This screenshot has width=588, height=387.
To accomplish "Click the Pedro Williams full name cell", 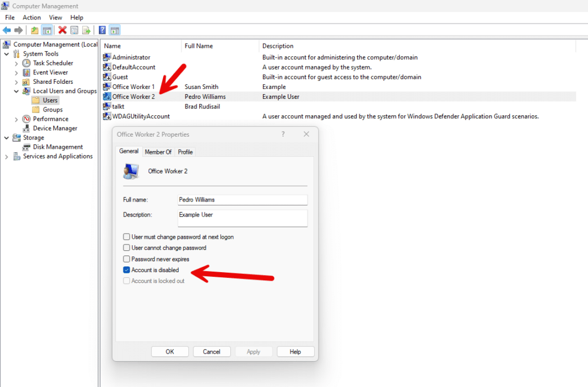I will pyautogui.click(x=205, y=96).
